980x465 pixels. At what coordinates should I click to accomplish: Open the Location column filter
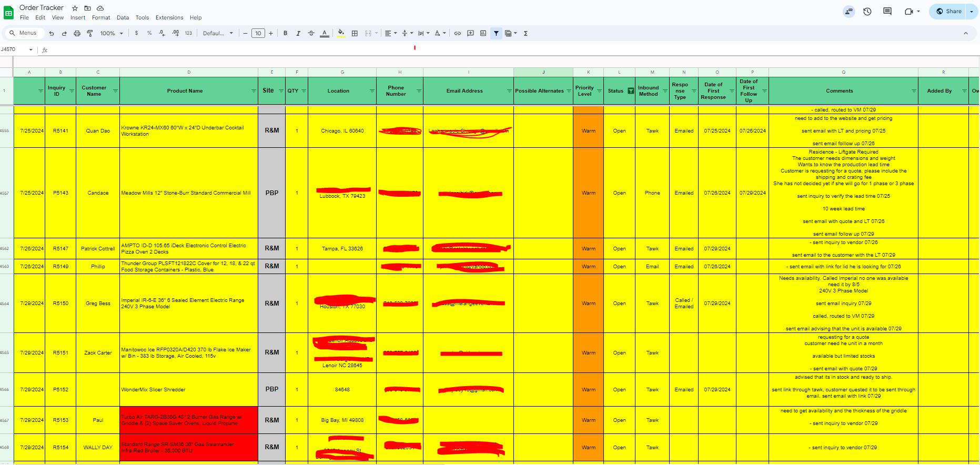coord(372,91)
